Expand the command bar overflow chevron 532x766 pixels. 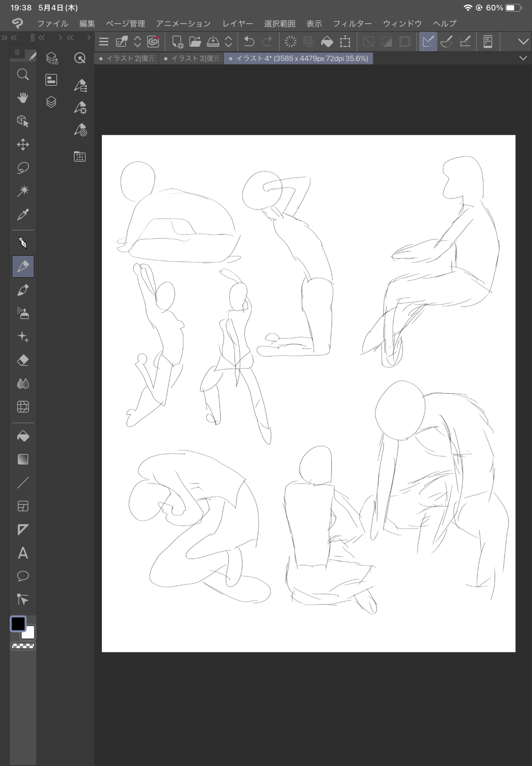(x=523, y=41)
